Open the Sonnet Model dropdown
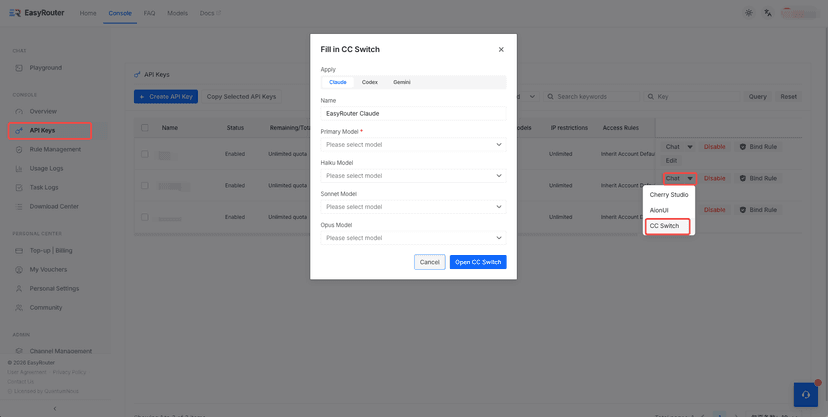The width and height of the screenshot is (828, 417). point(413,207)
